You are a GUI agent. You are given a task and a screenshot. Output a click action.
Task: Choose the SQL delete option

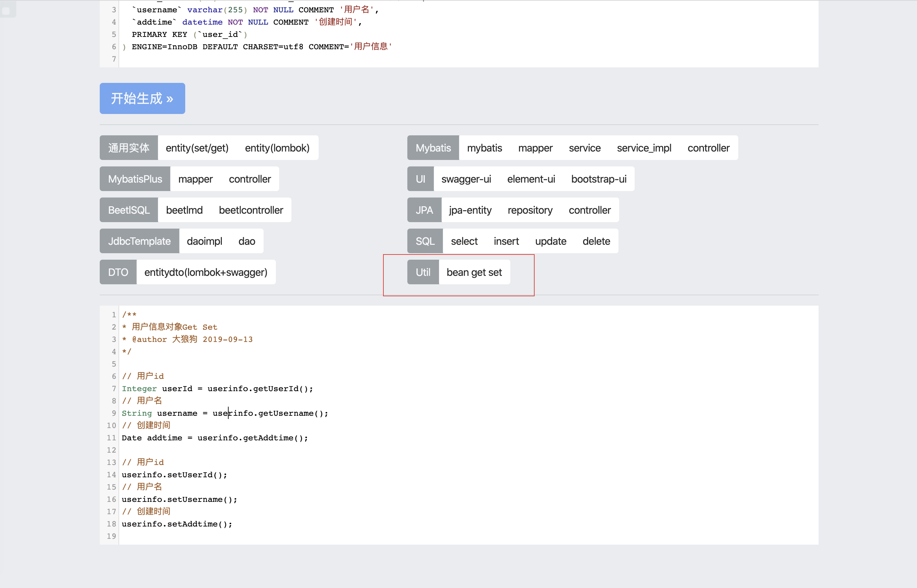tap(596, 241)
